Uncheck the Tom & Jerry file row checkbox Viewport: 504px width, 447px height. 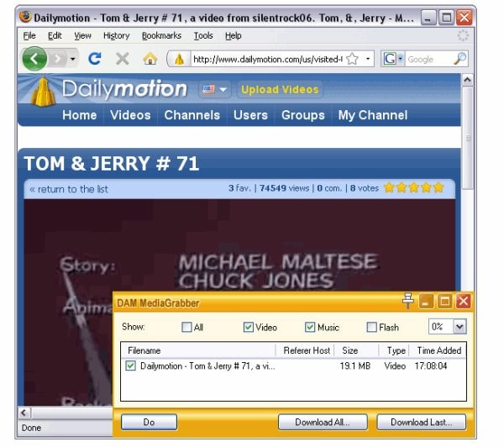point(130,366)
